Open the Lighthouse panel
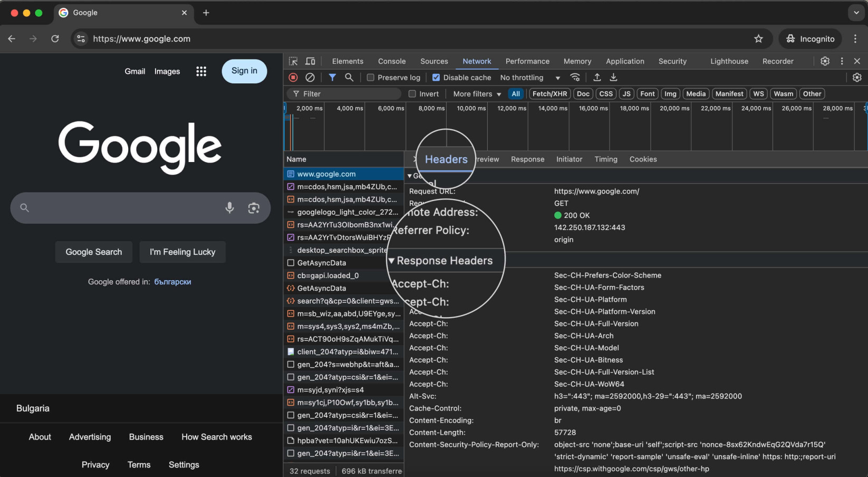 coord(729,61)
